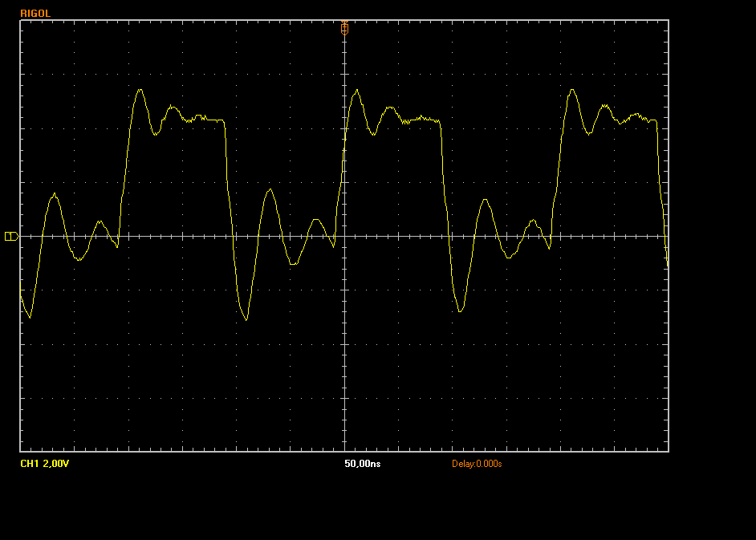Image resolution: width=756 pixels, height=540 pixels.
Task: Click the leftmost pulse's overshoot peak
Action: [x=140, y=90]
